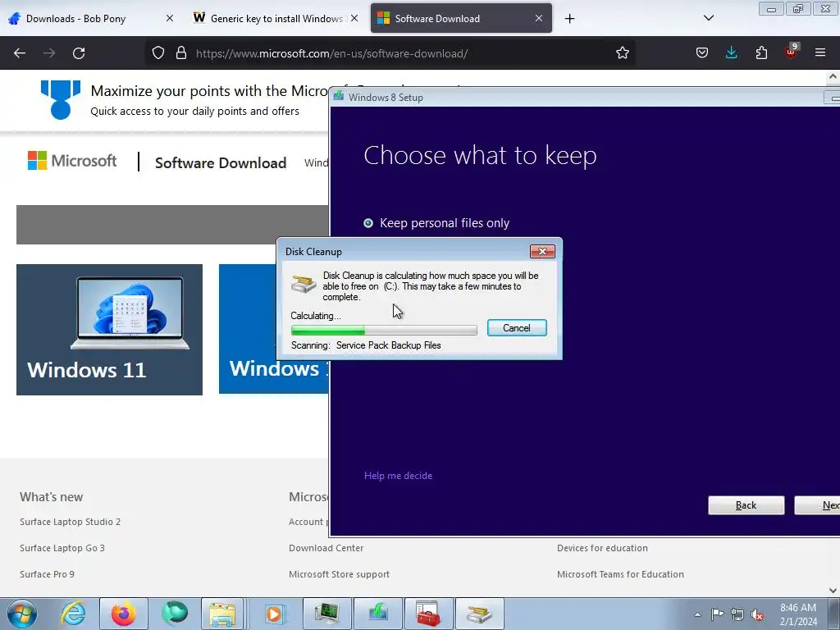840x630 pixels.
Task: Open the red toolbox taskbar icon
Action: 428,614
